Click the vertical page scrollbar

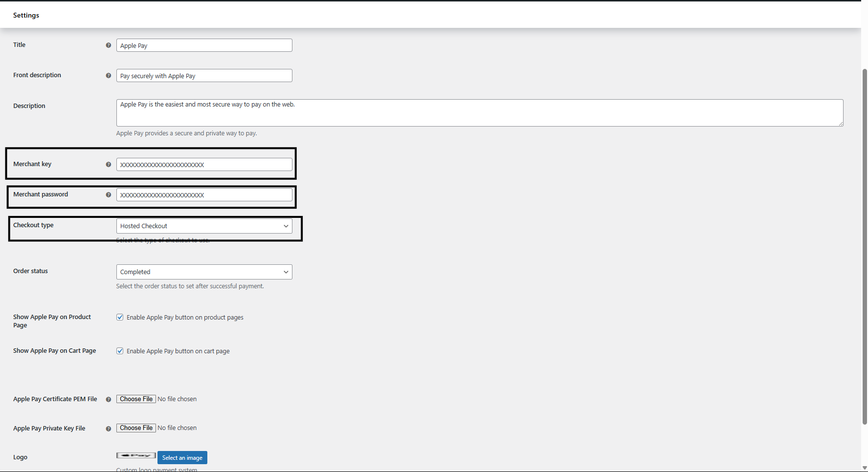pos(865,247)
